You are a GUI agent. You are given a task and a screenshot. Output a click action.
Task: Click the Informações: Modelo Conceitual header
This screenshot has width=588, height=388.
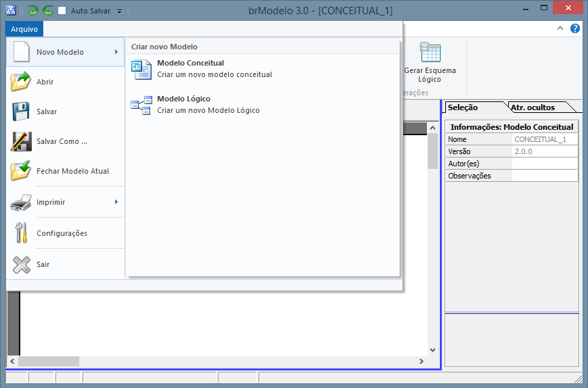[512, 127]
